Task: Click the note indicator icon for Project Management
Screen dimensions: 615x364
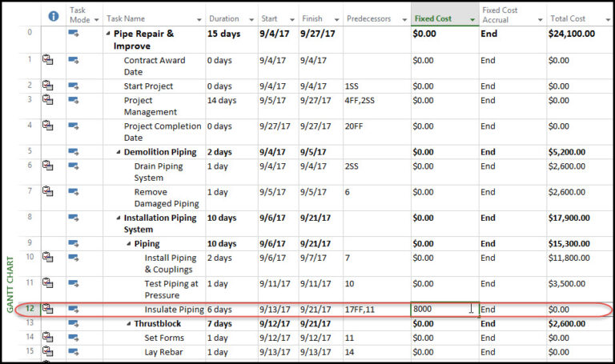Action: click(47, 99)
